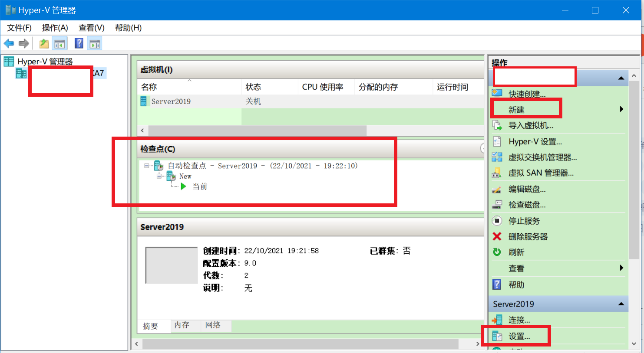Expand the 新建 submenu arrow
Viewport: 644px width, 353px height.
pyautogui.click(x=621, y=109)
